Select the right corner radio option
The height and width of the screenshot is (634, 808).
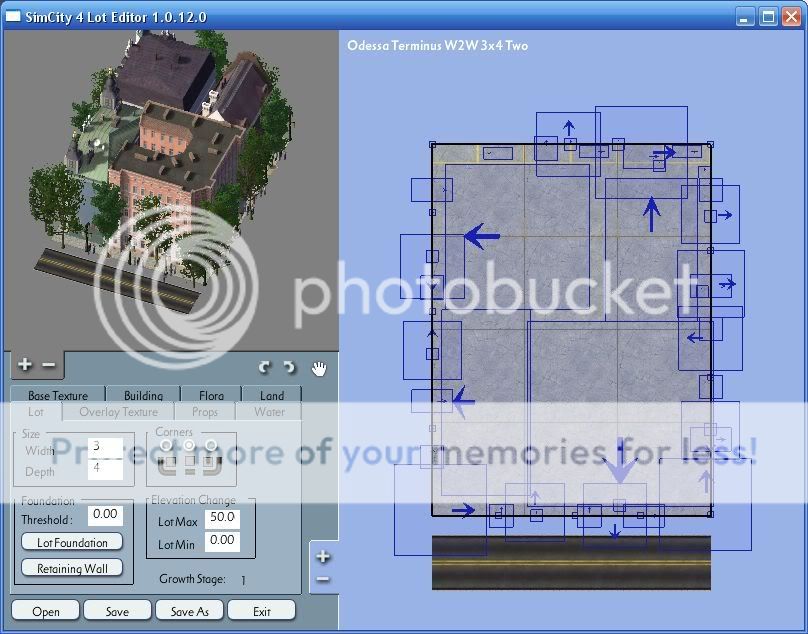[211, 444]
